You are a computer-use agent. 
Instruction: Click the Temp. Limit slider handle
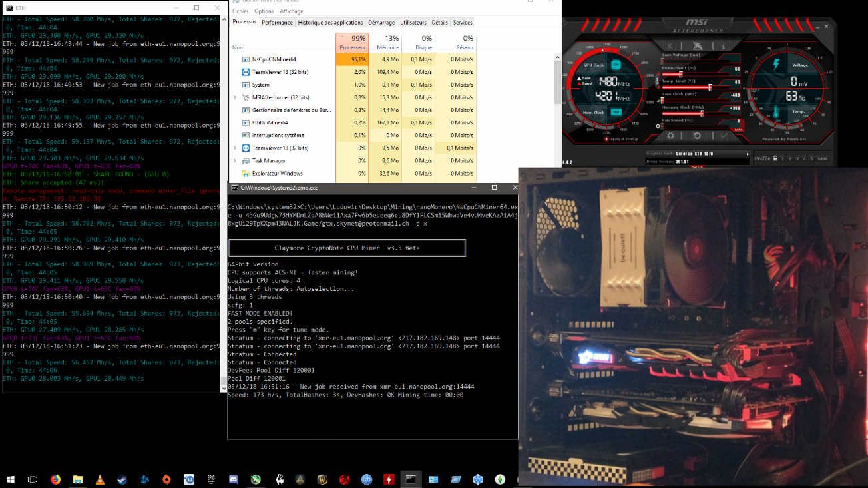pyautogui.click(x=710, y=87)
